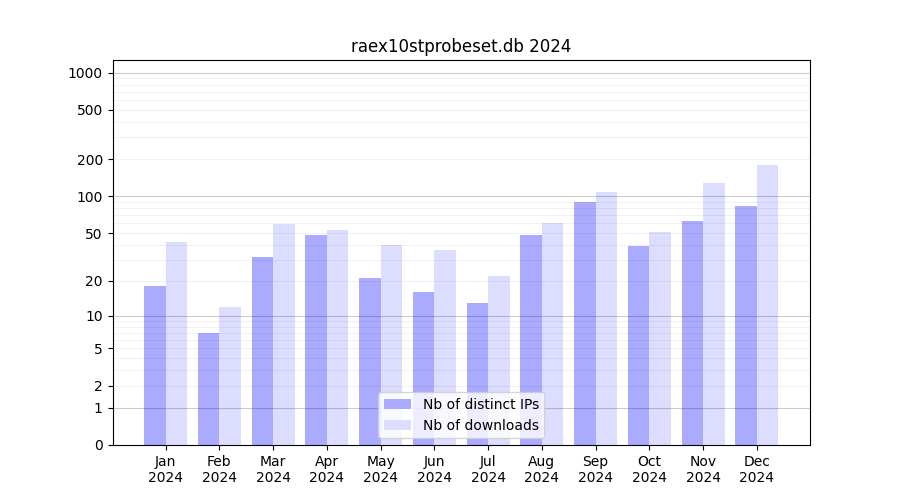The image size is (900, 500).
Task: Select the Nb of downloads legend label
Action: pyautogui.click(x=480, y=425)
